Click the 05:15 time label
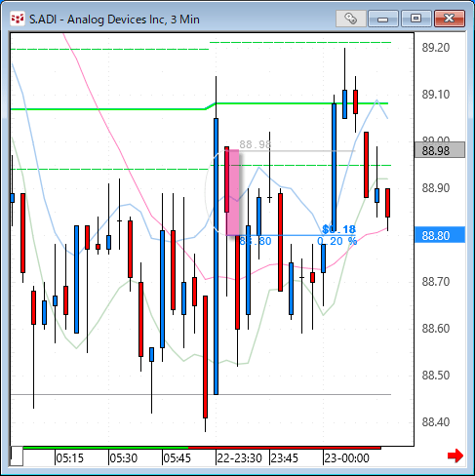This screenshot has height=476, width=475. pos(70,458)
